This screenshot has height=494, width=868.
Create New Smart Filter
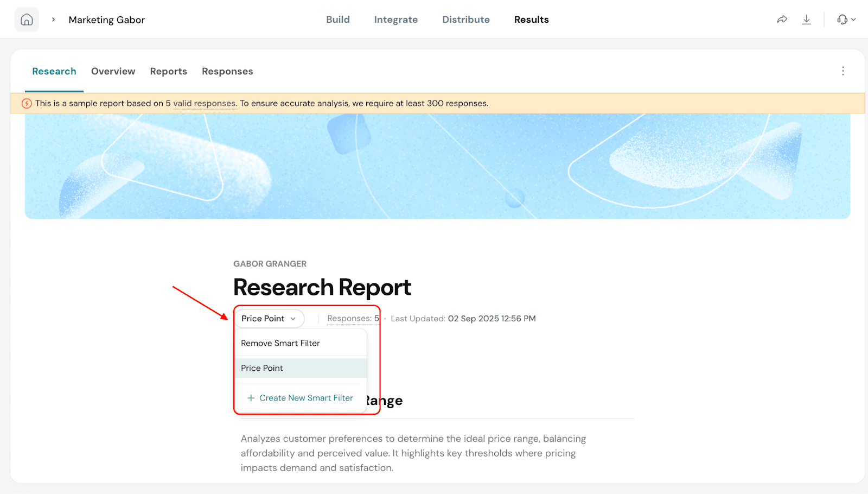[x=306, y=398]
